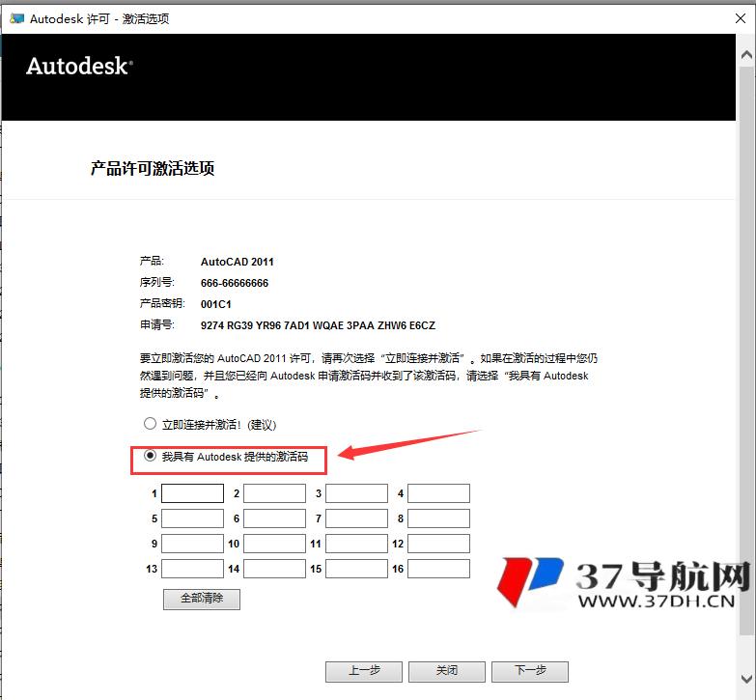Click the Autodesk logo in header
The image size is (756, 700).
[x=79, y=66]
